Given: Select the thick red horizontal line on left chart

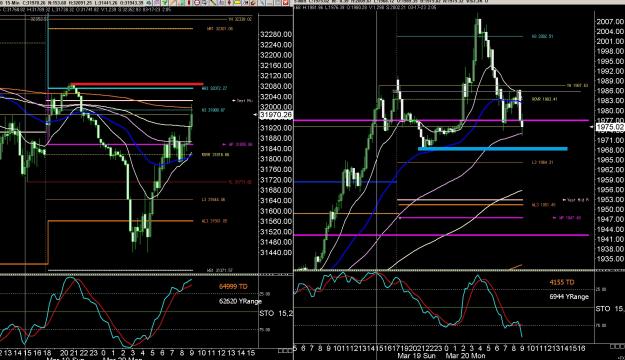Looking at the screenshot, I should [x=137, y=84].
